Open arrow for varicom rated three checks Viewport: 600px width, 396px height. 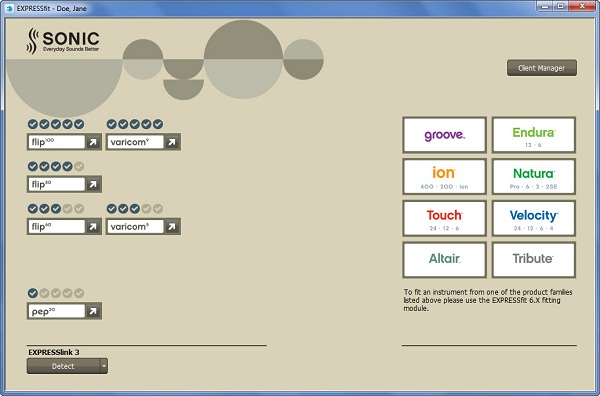tap(172, 227)
